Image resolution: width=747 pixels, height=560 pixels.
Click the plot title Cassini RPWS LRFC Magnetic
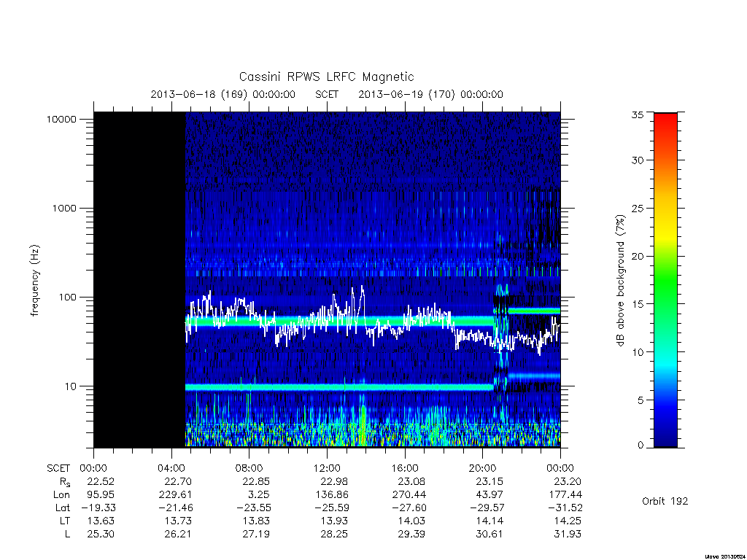click(x=326, y=77)
